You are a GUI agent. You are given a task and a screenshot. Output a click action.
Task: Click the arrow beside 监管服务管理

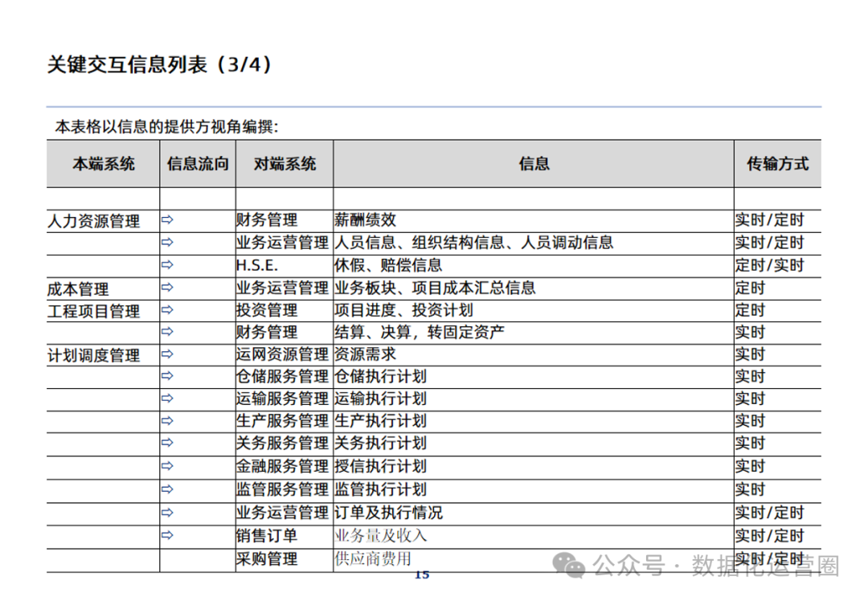(167, 489)
